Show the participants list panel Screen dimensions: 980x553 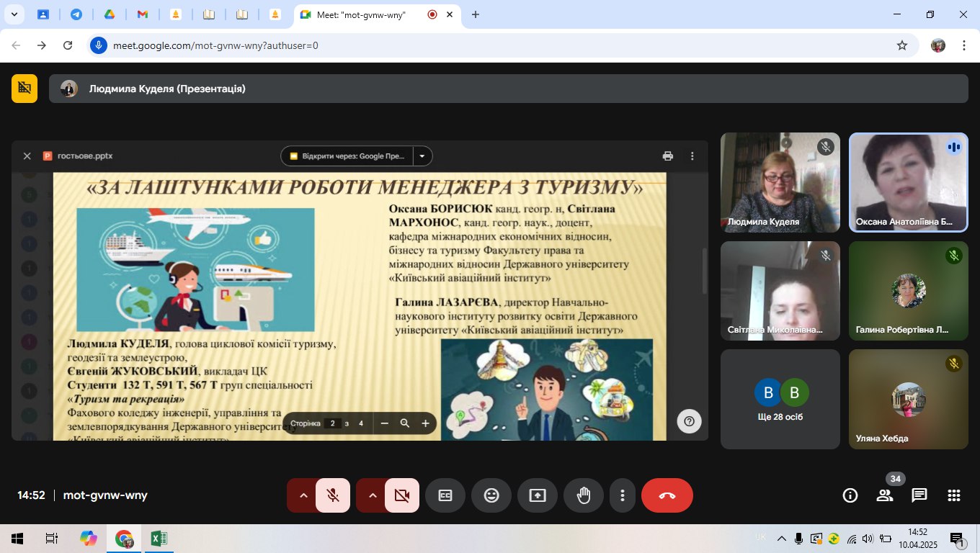point(885,495)
